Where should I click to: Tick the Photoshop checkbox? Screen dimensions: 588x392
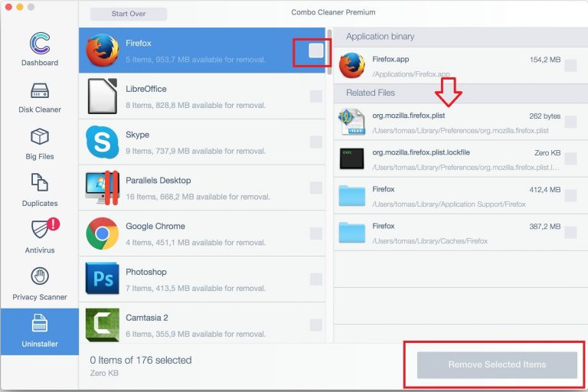coord(316,279)
